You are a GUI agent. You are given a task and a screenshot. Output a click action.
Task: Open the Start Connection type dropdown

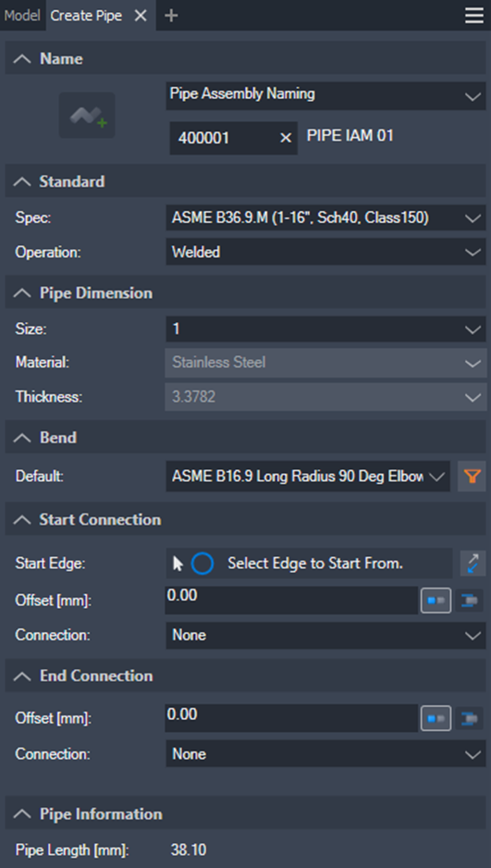point(325,635)
